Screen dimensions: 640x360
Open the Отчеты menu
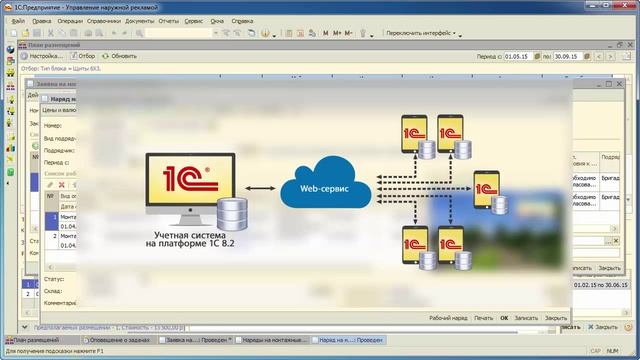click(x=169, y=21)
